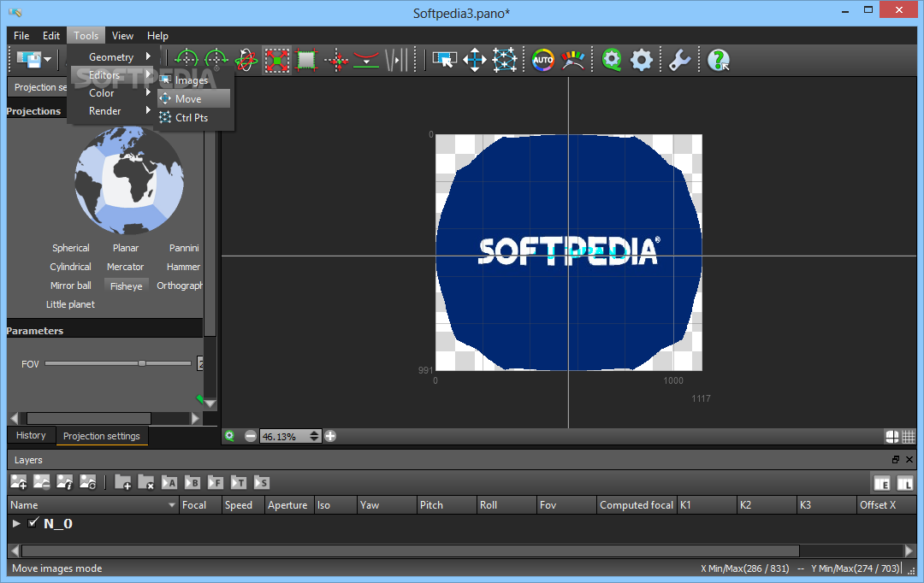Click the AUTO color correction icon
The width and height of the screenshot is (924, 583).
point(542,60)
